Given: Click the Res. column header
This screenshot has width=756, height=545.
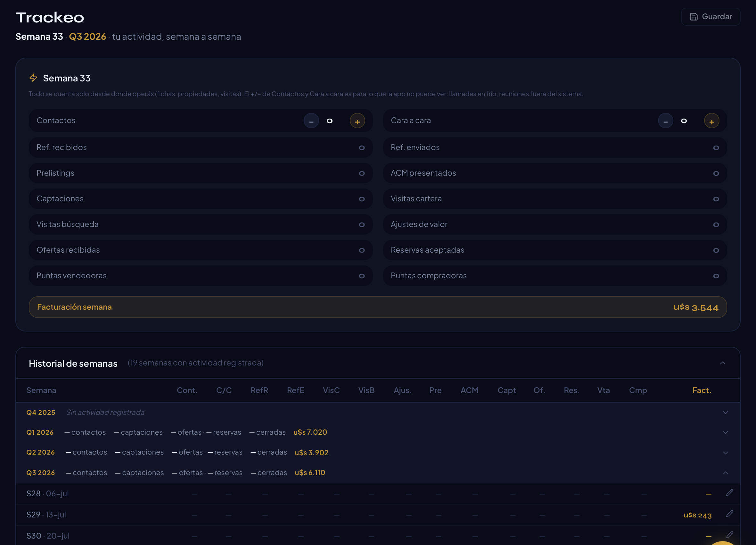Looking at the screenshot, I should (x=572, y=390).
